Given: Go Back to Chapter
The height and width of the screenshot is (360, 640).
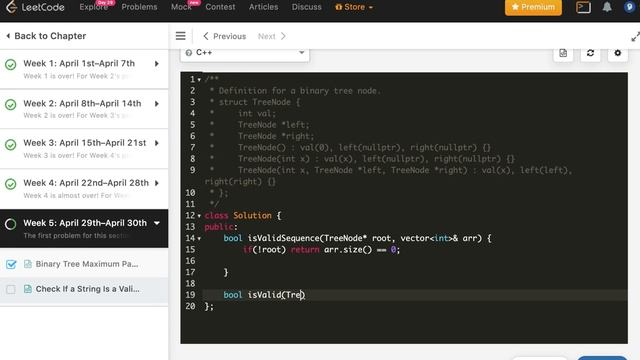Looking at the screenshot, I should pos(46,36).
